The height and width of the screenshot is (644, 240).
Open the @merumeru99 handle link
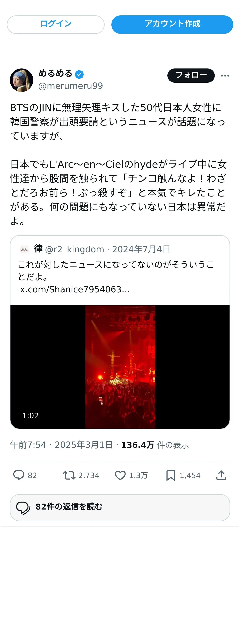(71, 86)
